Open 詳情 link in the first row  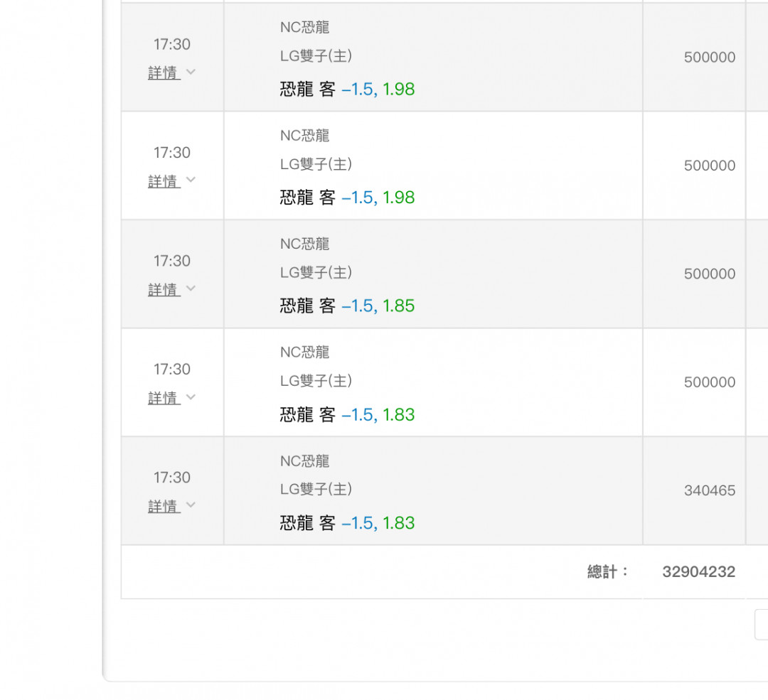point(164,72)
